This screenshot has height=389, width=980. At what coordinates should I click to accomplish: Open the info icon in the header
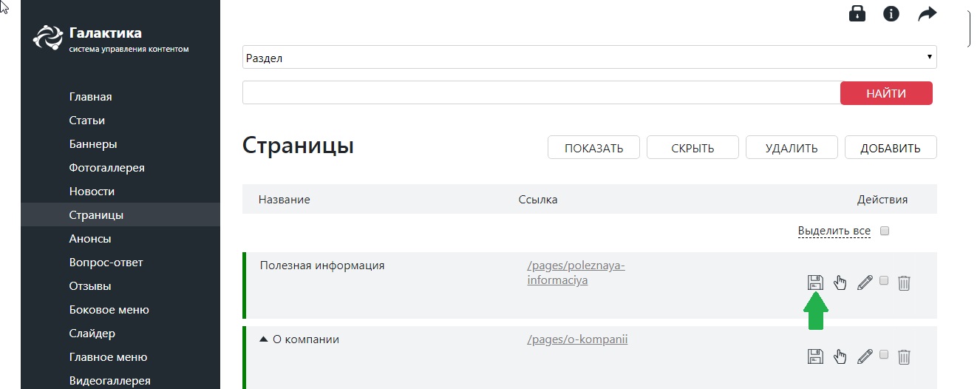tap(891, 13)
